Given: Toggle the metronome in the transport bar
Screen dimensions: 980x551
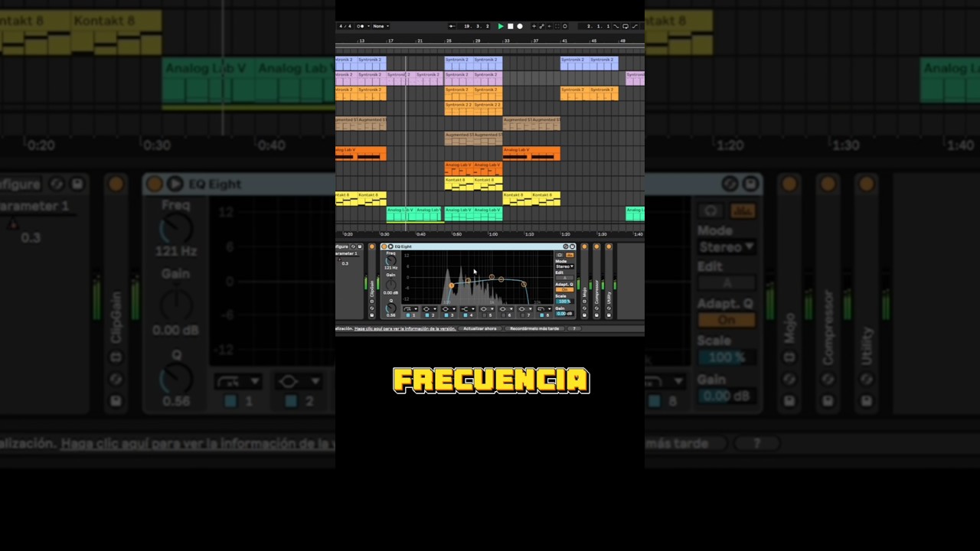Looking at the screenshot, I should [360, 26].
